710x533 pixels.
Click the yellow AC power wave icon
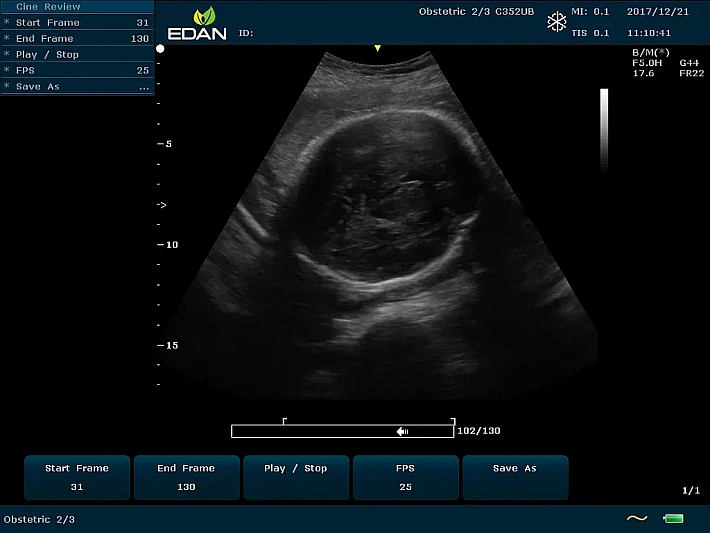coord(637,518)
